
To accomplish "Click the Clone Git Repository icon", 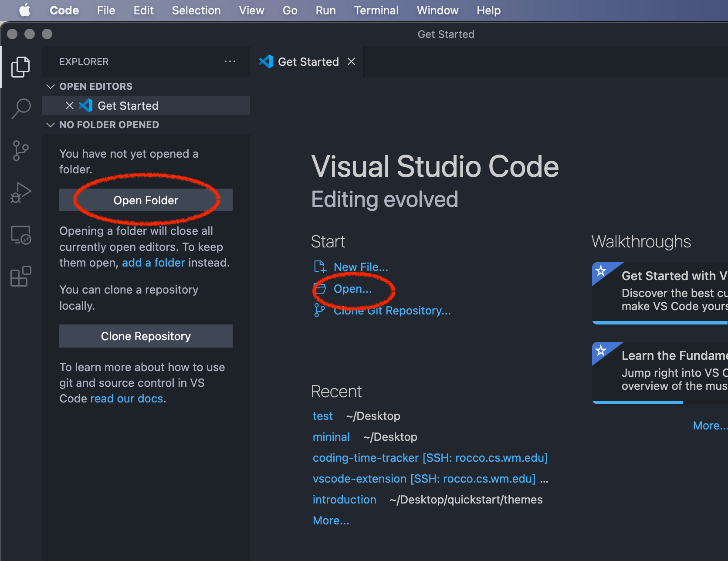I will [320, 310].
